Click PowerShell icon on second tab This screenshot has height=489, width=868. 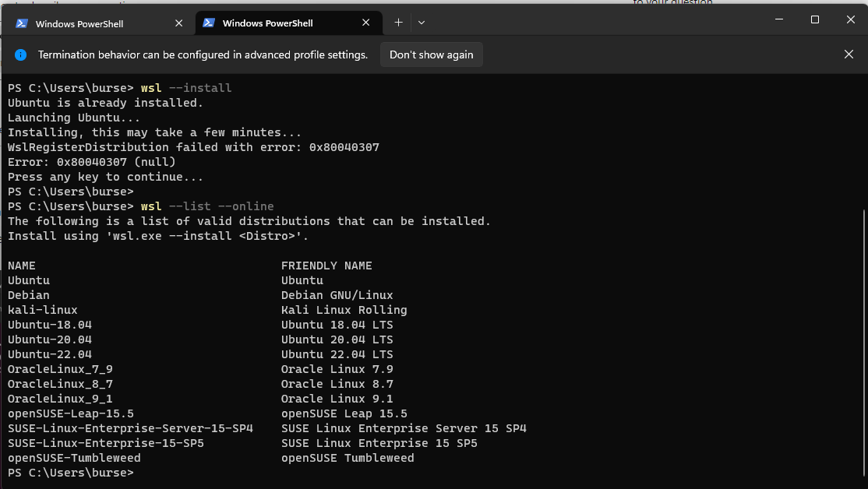(209, 23)
